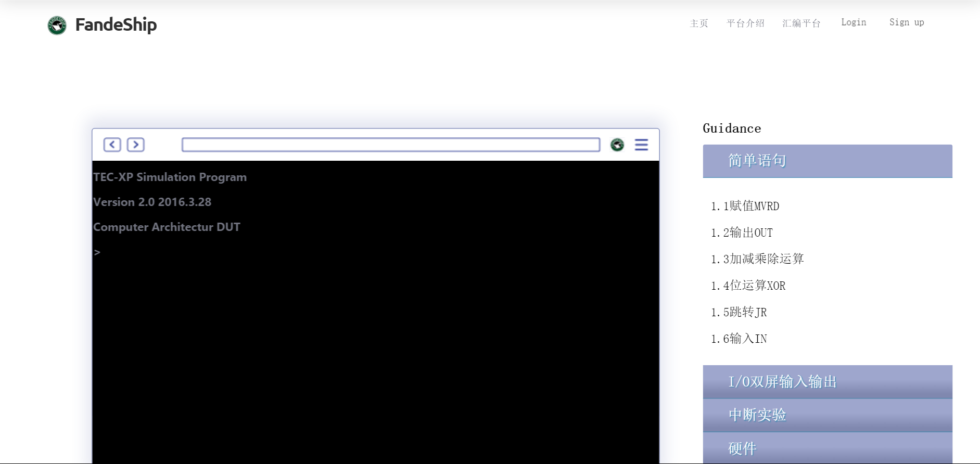The width and height of the screenshot is (980, 464).
Task: Open the hamburger menu in simulator toolbar
Action: tap(641, 145)
